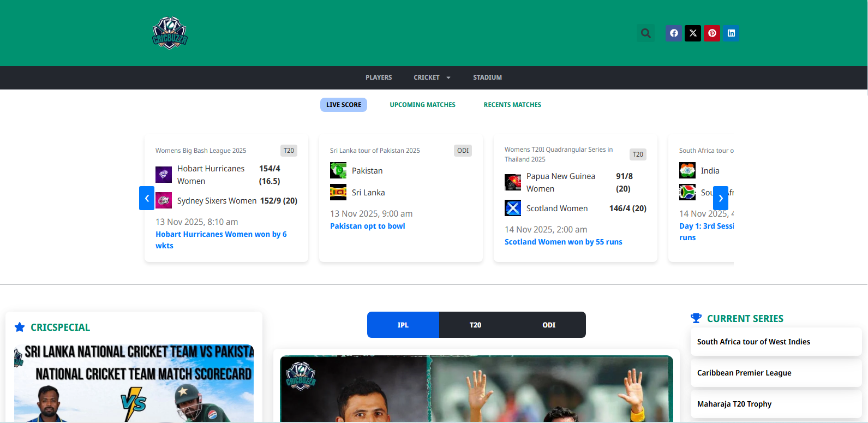
Task: Open the search magnifier icon
Action: tap(646, 33)
